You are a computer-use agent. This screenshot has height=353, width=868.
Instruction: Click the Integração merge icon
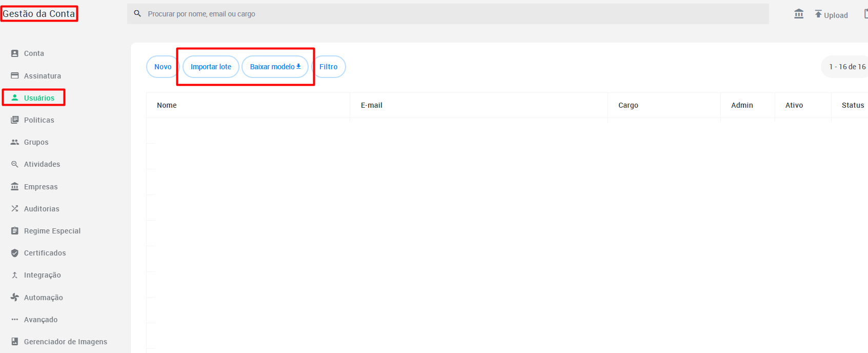click(15, 275)
